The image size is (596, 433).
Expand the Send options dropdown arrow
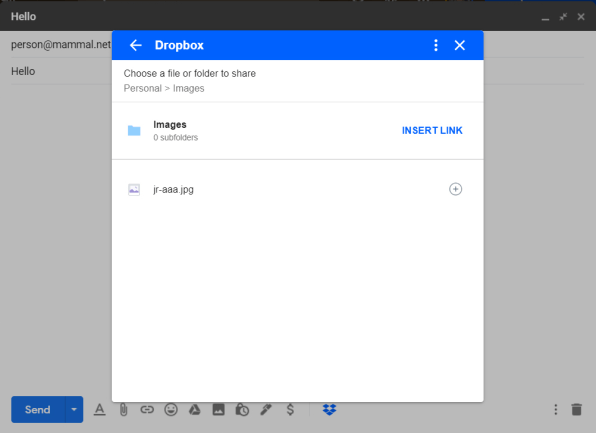click(74, 409)
